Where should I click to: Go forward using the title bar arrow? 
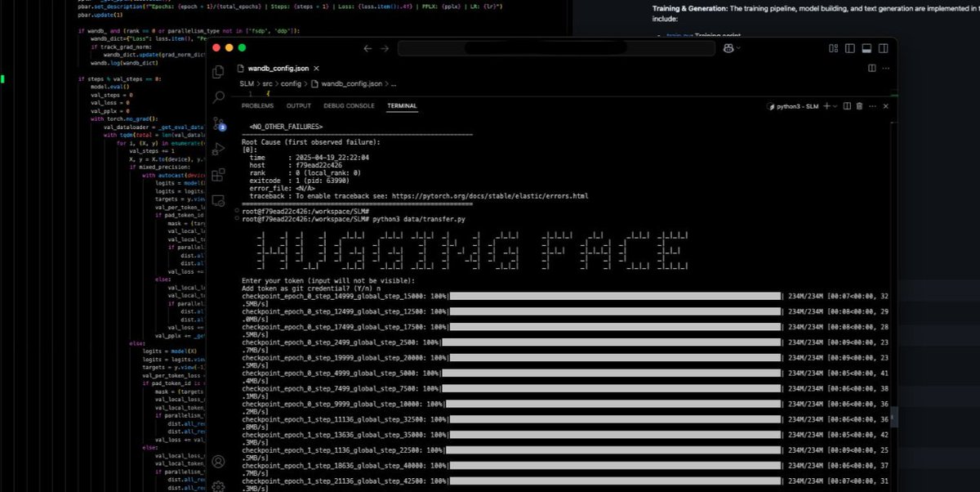pos(385,49)
